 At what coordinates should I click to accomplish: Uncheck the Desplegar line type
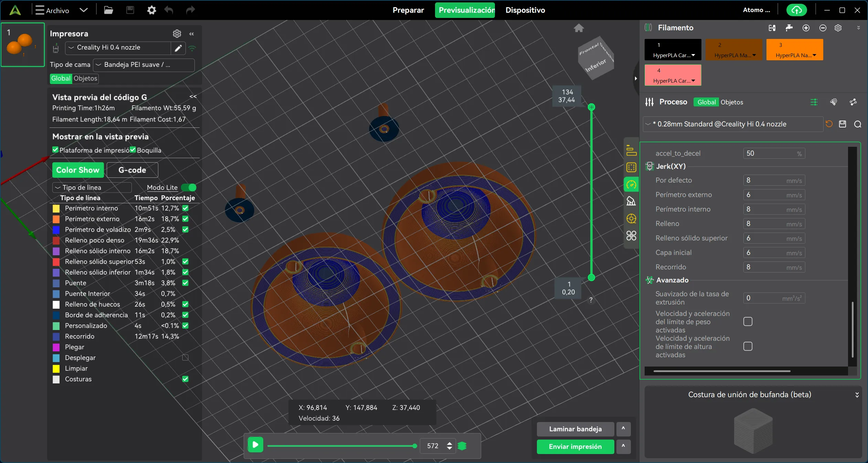pos(185,358)
